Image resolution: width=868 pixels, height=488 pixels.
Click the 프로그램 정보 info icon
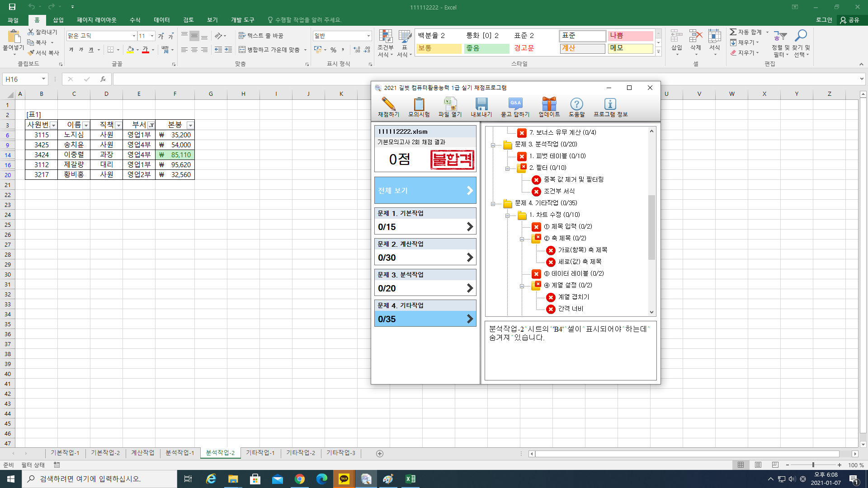pos(610,104)
